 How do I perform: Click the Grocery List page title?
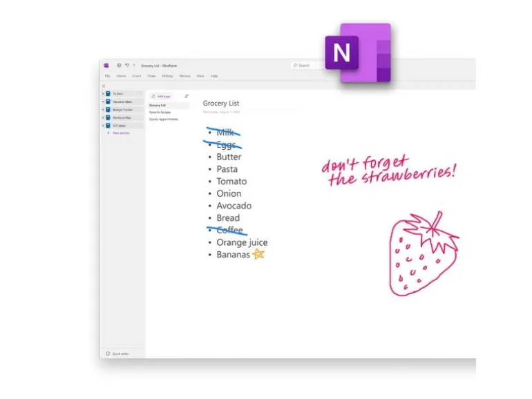221,103
